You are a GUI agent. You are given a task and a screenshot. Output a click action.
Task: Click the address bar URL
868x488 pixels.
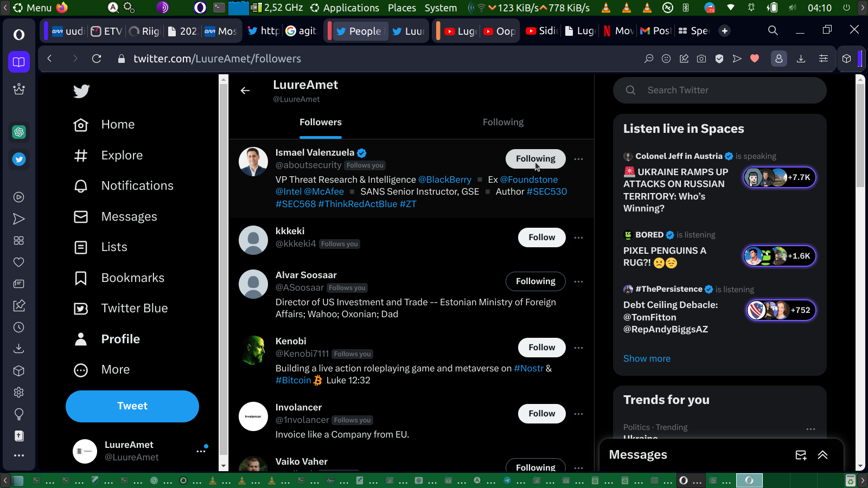(x=217, y=59)
